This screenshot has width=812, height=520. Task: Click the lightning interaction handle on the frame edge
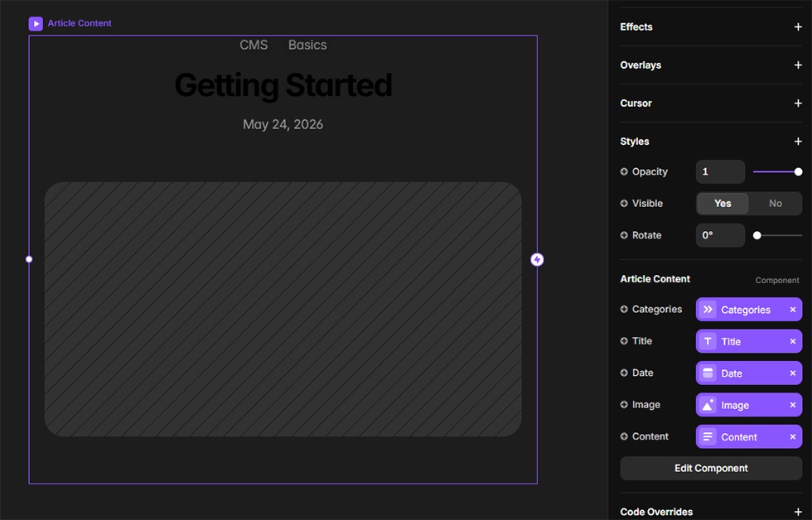point(537,260)
